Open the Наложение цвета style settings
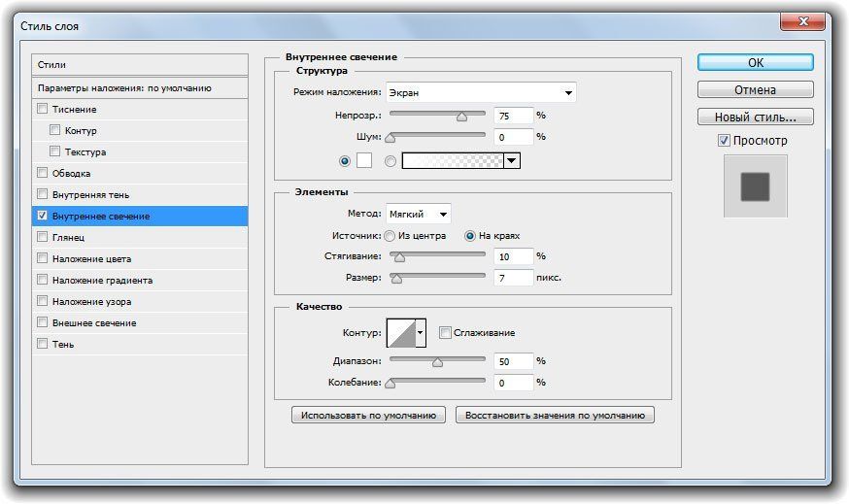The width and height of the screenshot is (849, 504). coord(91,258)
